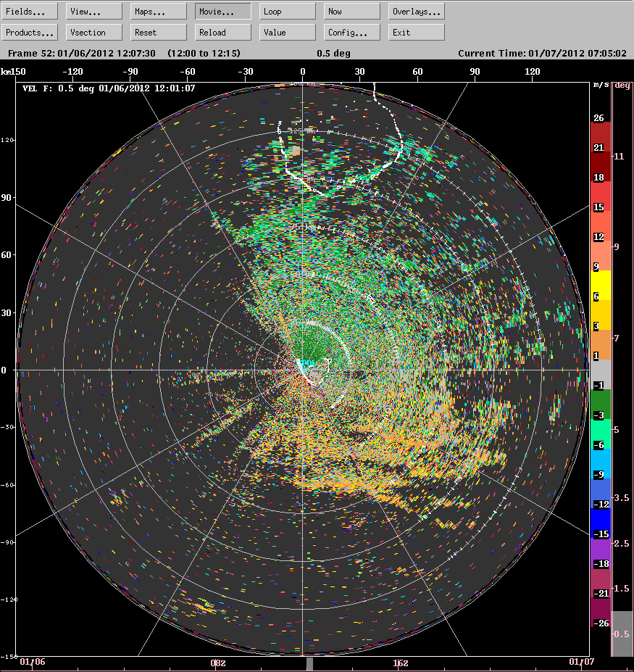This screenshot has height=672, width=634.
Task: Reload the current radar data
Action: click(222, 32)
